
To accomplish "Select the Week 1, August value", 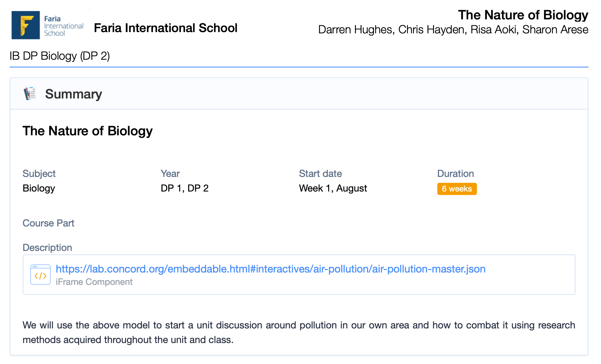I will point(333,188).
